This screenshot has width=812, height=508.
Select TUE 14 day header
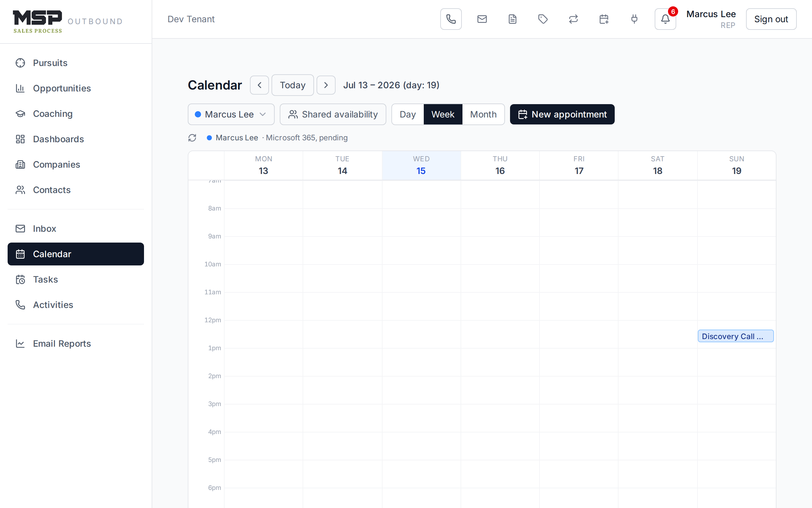pos(342,165)
